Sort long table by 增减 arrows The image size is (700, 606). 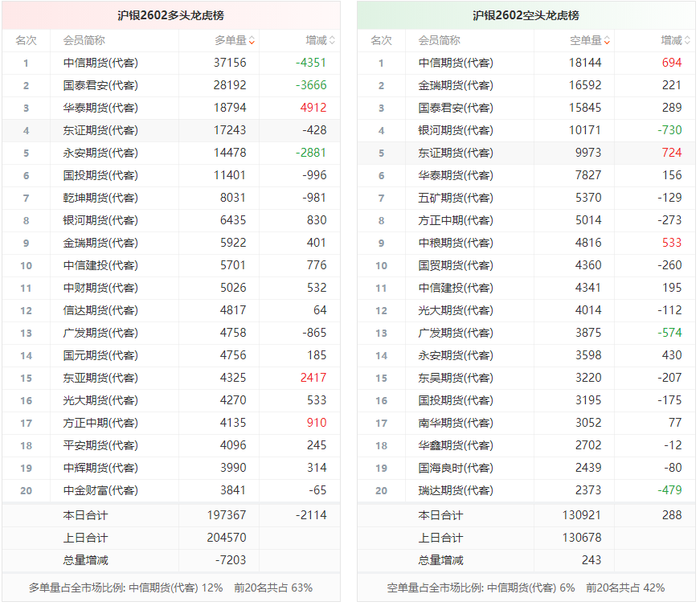(x=332, y=41)
